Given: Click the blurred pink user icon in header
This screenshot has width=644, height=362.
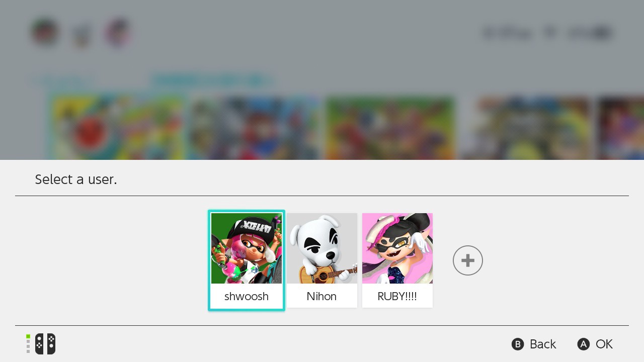Looking at the screenshot, I should coord(118,32).
